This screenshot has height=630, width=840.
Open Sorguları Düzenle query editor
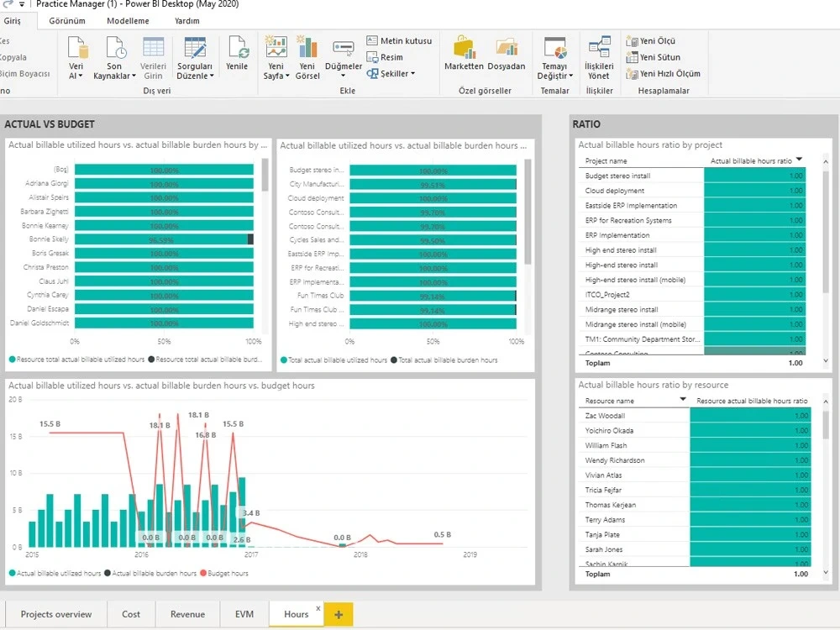[195, 57]
